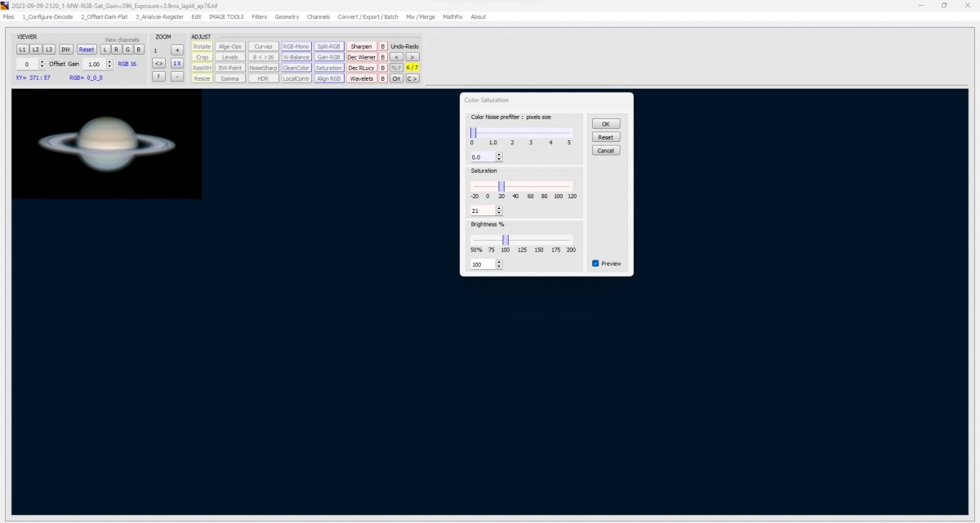Click the Saturn image thumbnail
The image size is (980, 523).
click(106, 144)
